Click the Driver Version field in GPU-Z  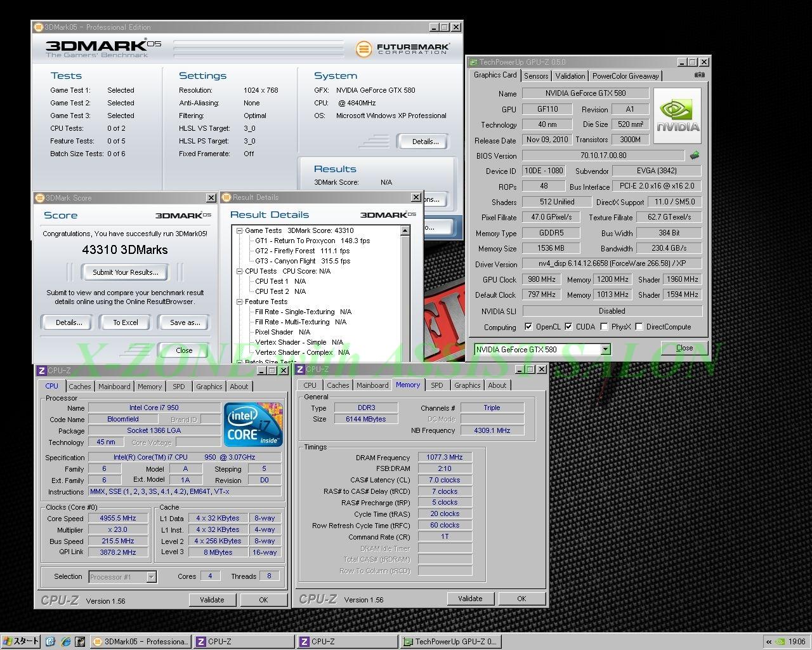coord(612,264)
